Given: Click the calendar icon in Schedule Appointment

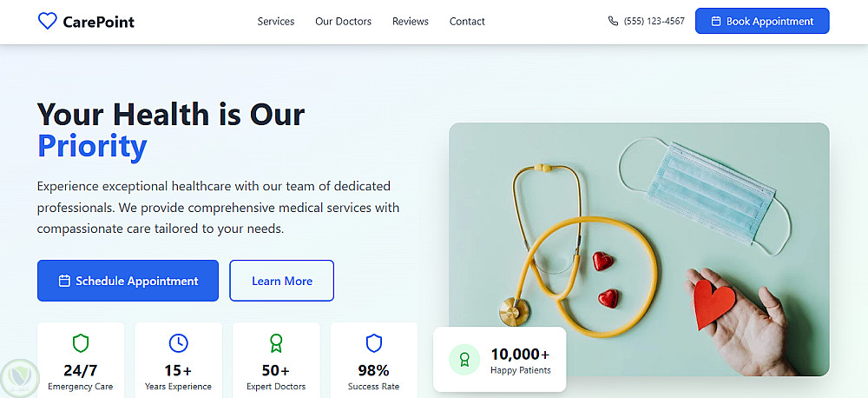Looking at the screenshot, I should click(x=64, y=281).
